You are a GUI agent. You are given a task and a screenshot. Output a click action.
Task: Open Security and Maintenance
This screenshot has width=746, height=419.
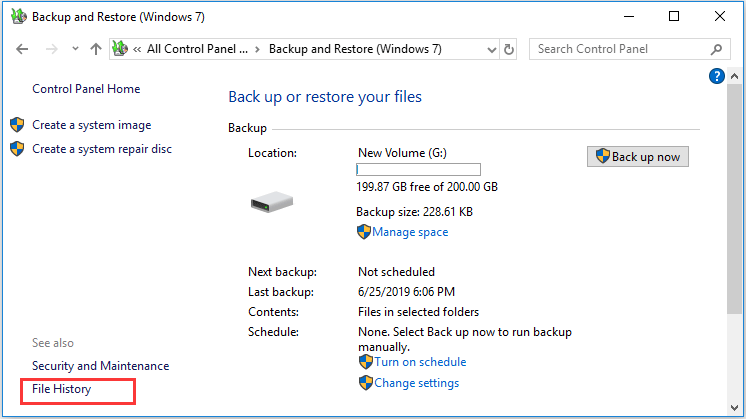click(100, 366)
